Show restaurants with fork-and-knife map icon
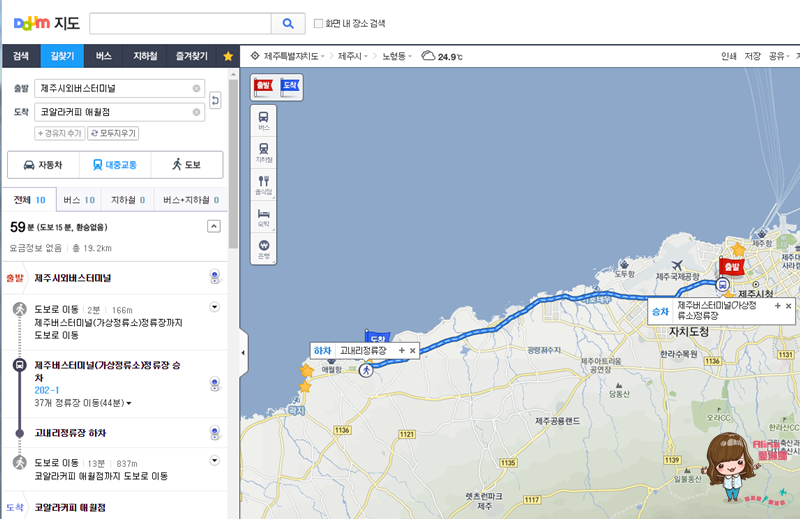800x519 pixels. [x=264, y=185]
